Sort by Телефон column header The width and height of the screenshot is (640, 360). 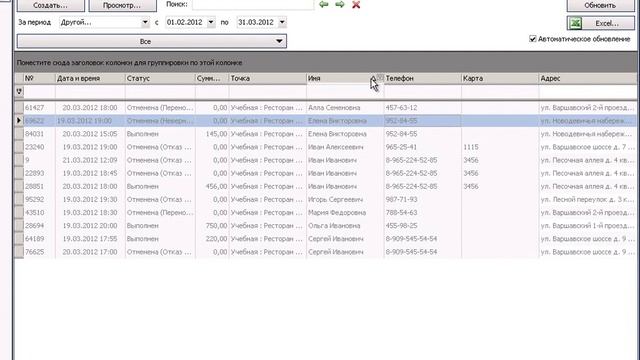(x=422, y=78)
